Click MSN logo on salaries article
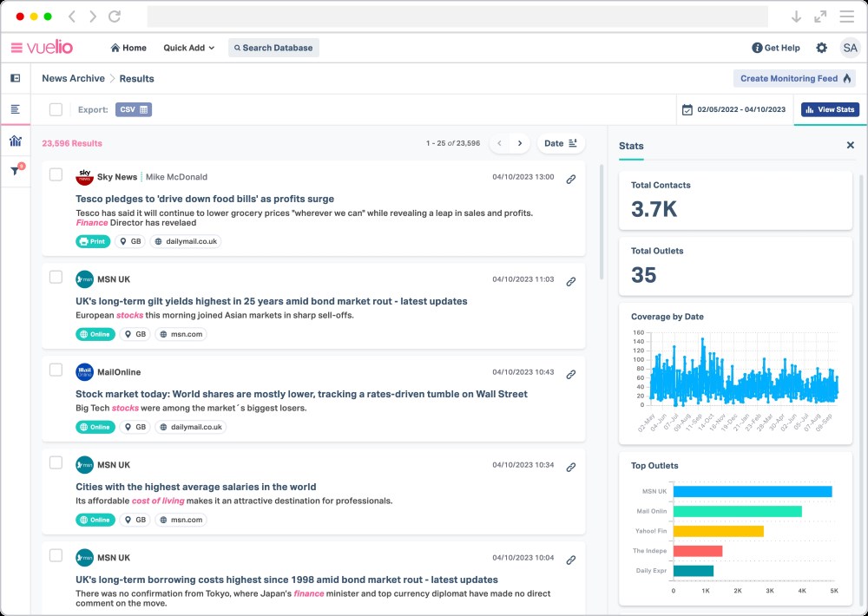This screenshot has width=868, height=616. coord(85,465)
